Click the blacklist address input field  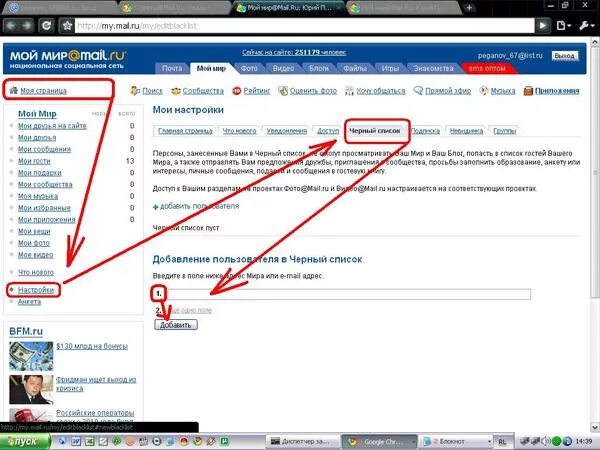click(348, 294)
